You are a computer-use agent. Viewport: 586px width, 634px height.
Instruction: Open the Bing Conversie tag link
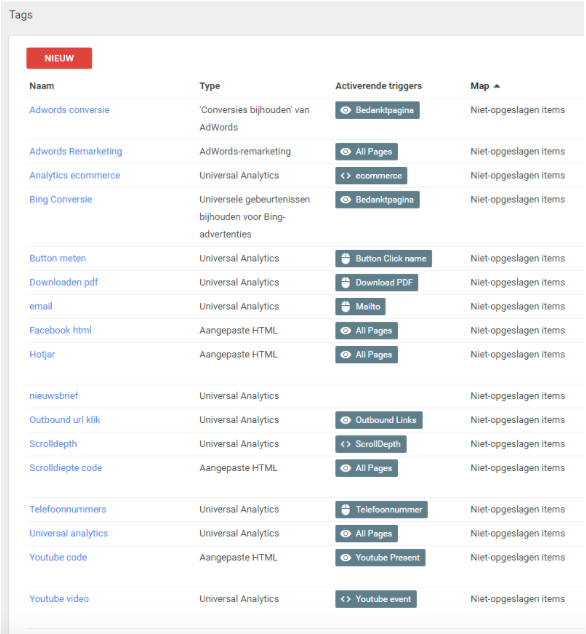click(x=61, y=200)
